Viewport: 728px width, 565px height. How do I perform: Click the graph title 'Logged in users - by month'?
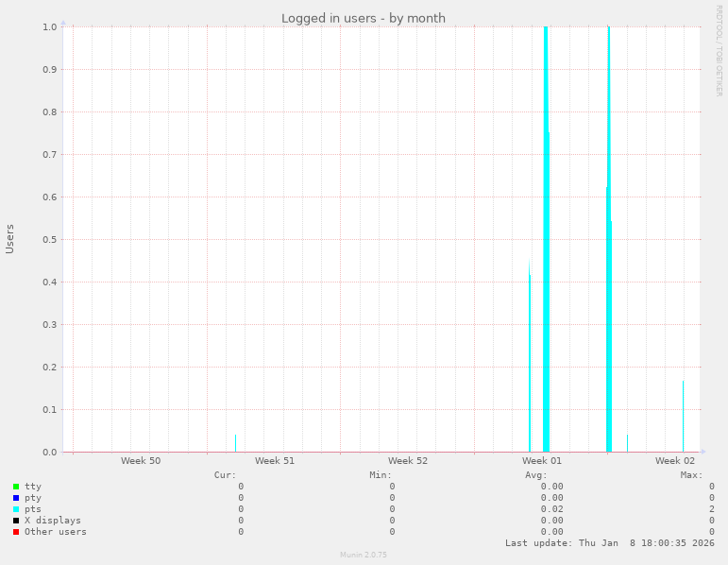coord(364,18)
